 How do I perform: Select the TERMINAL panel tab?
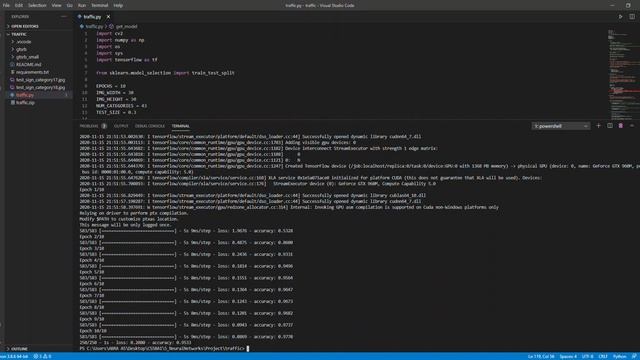click(x=180, y=126)
